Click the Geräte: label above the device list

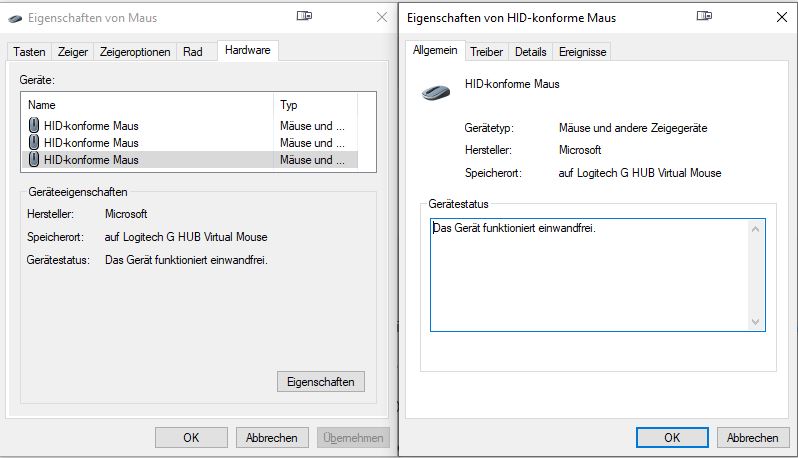click(37, 80)
